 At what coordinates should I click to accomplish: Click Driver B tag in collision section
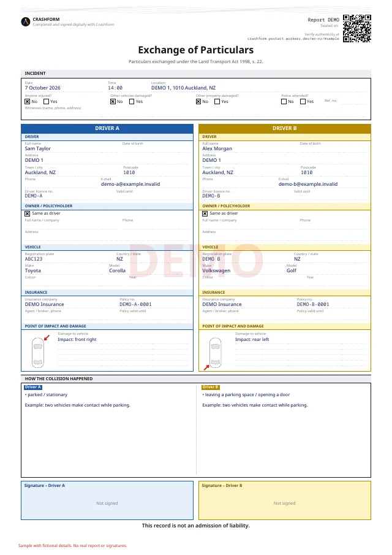pyautogui.click(x=211, y=387)
